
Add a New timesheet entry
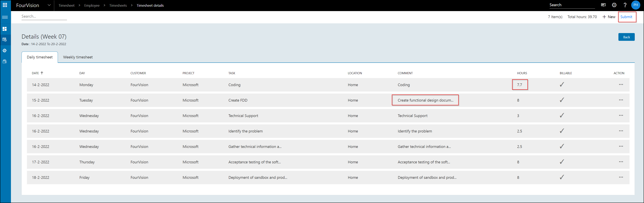(x=609, y=17)
